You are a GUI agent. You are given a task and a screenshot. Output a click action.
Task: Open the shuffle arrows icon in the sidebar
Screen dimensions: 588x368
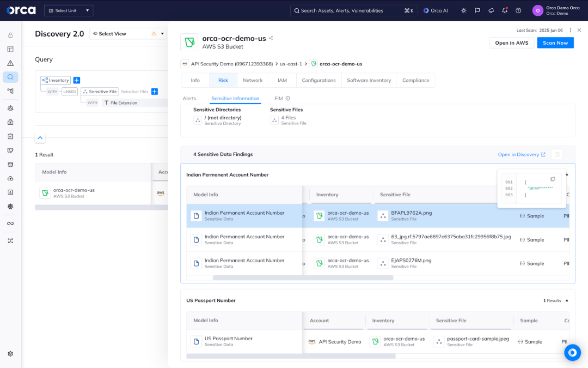(x=10, y=241)
